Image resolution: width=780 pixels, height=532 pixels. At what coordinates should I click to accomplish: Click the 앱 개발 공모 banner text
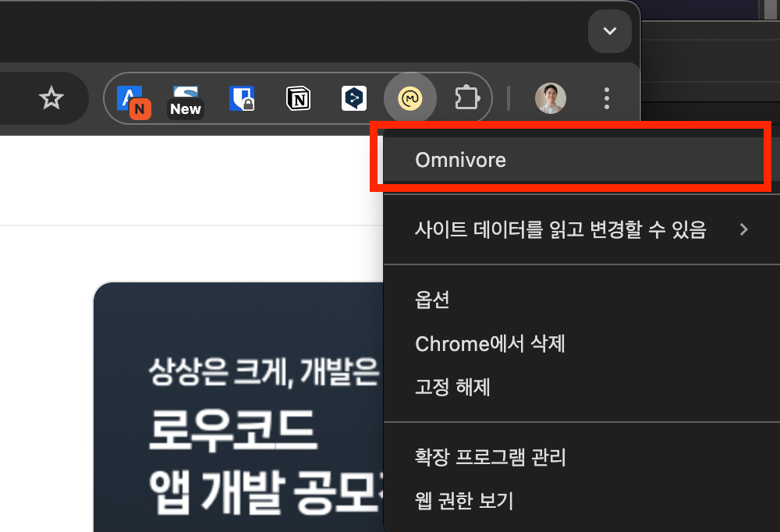tap(266, 491)
